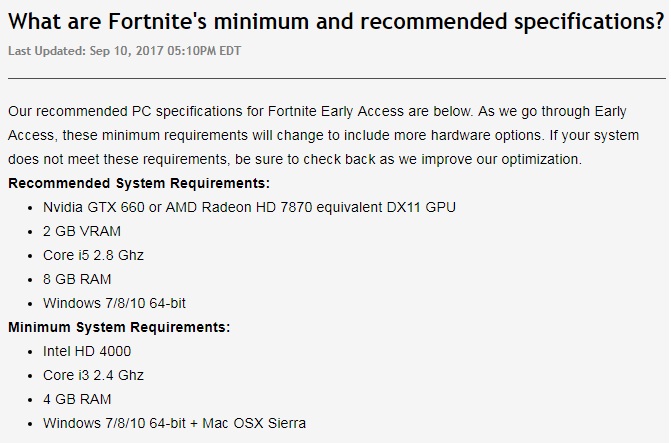Viewport: 671px width, 443px height.
Task: Click the "Intel HD 4000" list item
Action: [87, 351]
